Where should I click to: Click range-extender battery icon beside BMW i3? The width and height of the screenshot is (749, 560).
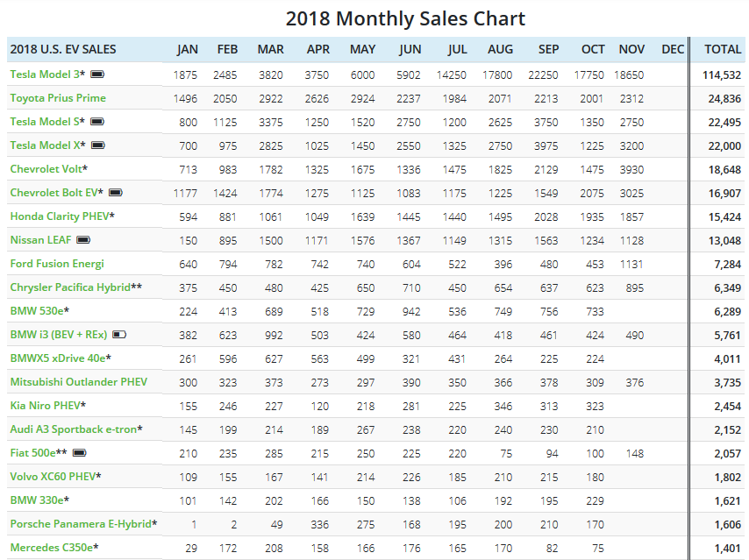(119, 335)
